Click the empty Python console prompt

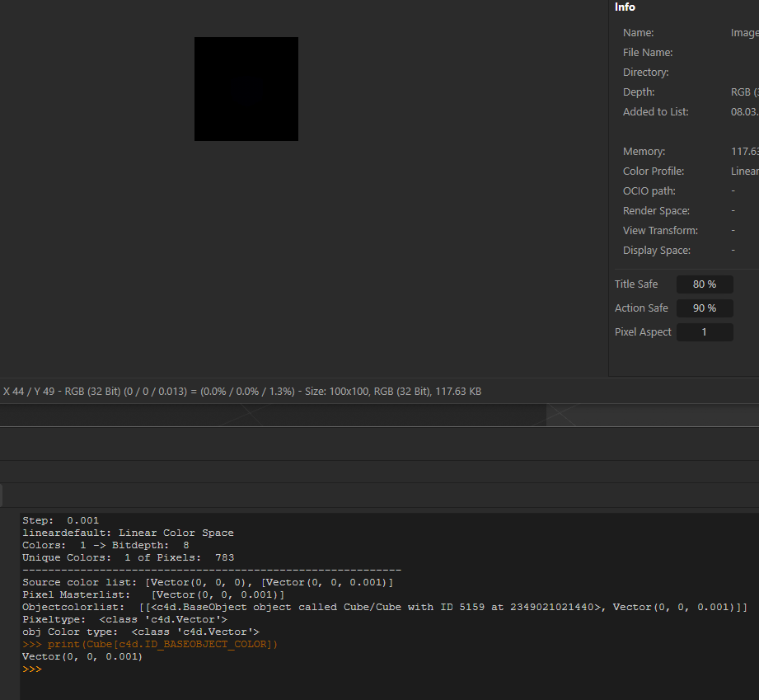click(x=32, y=669)
